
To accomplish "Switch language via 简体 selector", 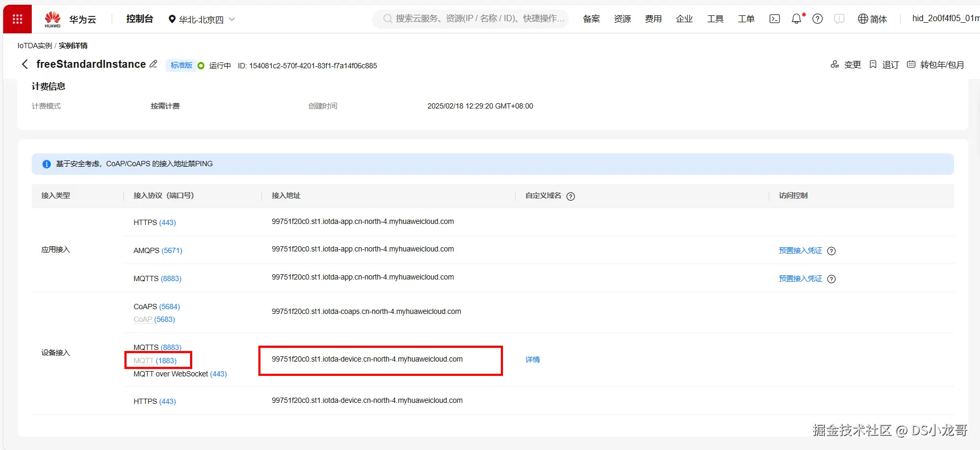I will click(x=872, y=19).
